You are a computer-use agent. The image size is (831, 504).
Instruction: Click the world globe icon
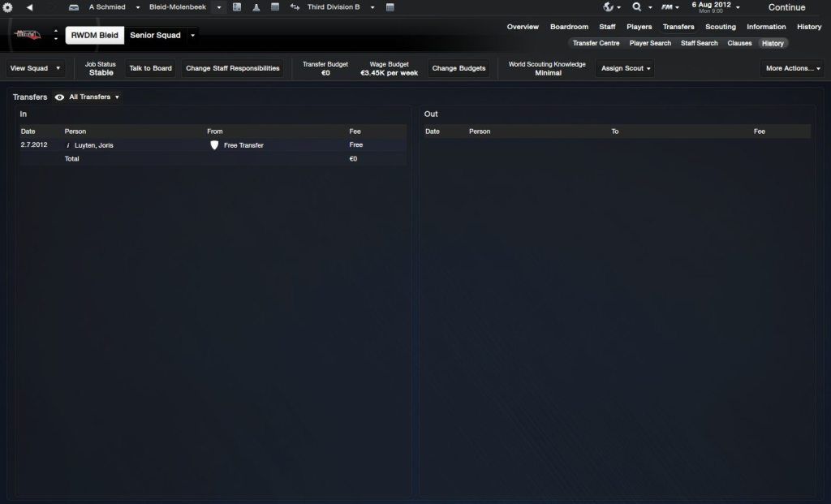609,7
